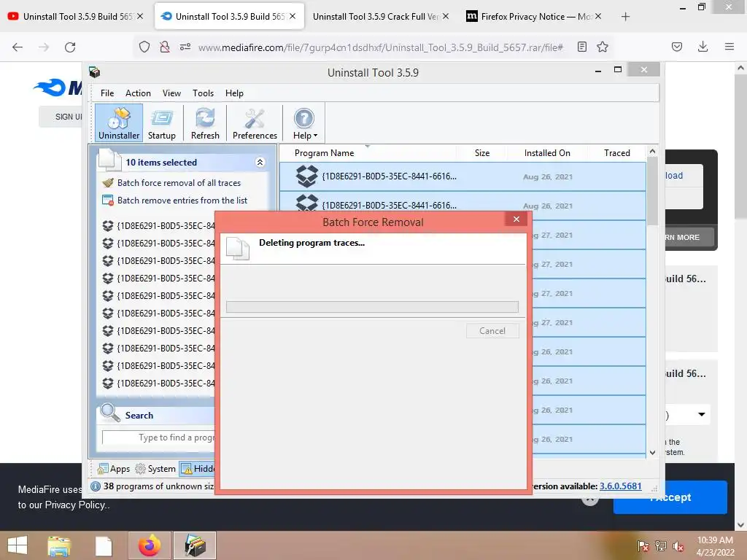Cancel the Batch Force Removal dialog

pyautogui.click(x=492, y=331)
